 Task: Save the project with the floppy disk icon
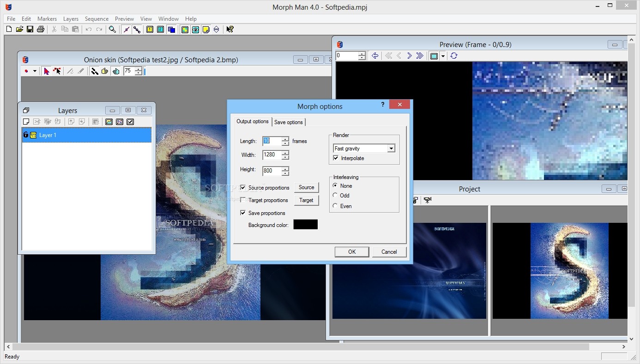pos(30,30)
